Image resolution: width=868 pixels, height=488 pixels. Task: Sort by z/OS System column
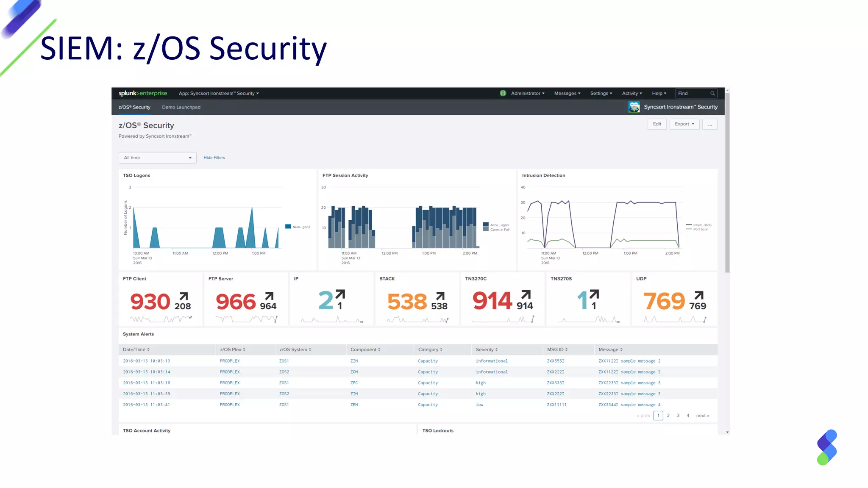coord(295,349)
